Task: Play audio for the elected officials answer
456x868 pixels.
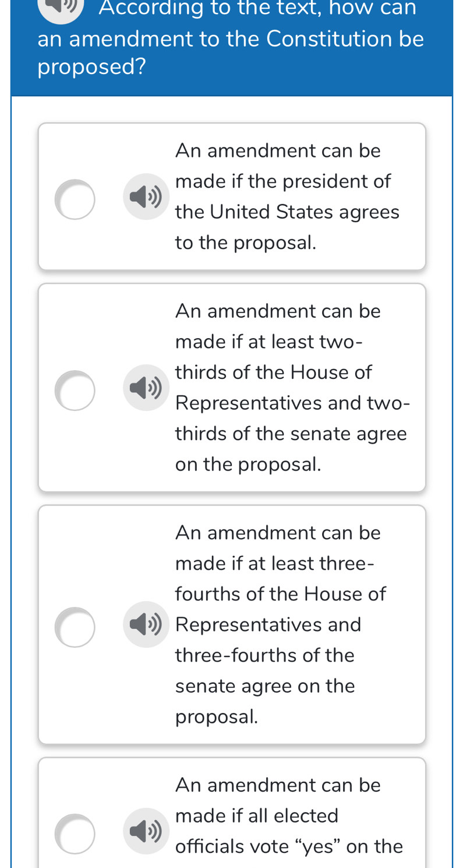Action: point(146,831)
